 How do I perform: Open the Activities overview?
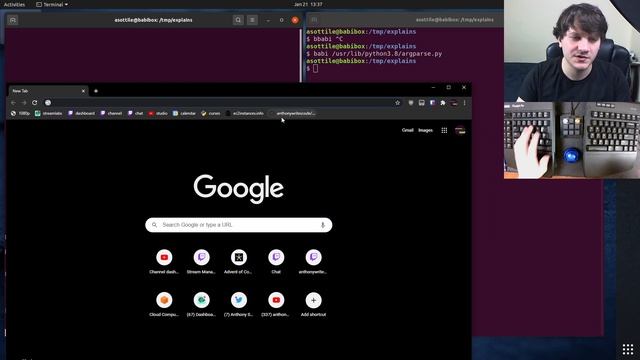[14, 4]
